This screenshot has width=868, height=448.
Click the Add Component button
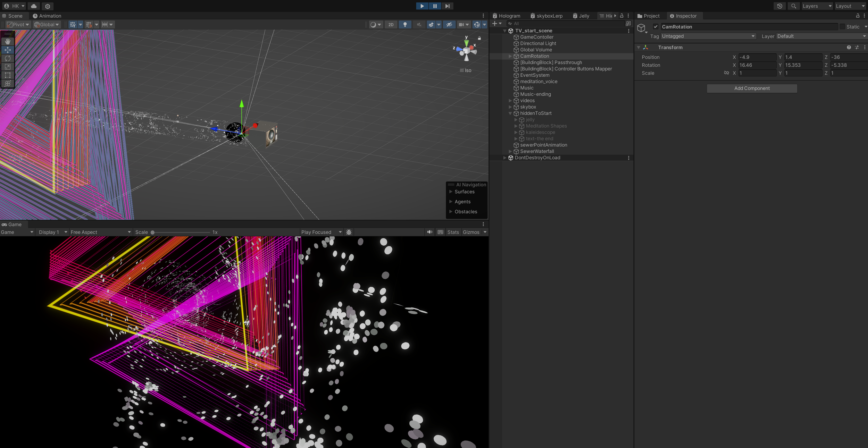click(752, 88)
